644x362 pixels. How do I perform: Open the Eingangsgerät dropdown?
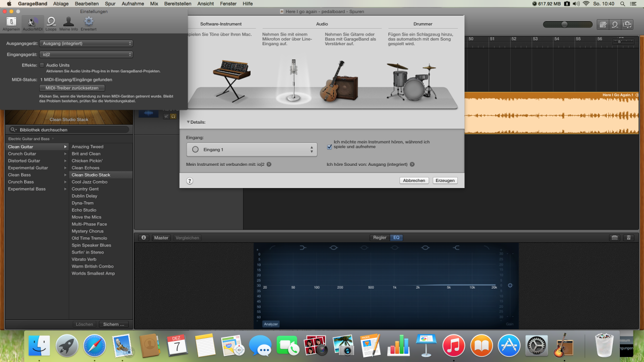(x=87, y=54)
